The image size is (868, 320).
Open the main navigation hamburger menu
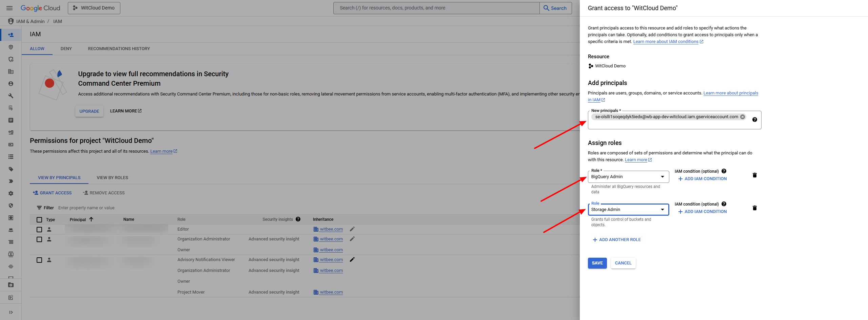tap(9, 8)
